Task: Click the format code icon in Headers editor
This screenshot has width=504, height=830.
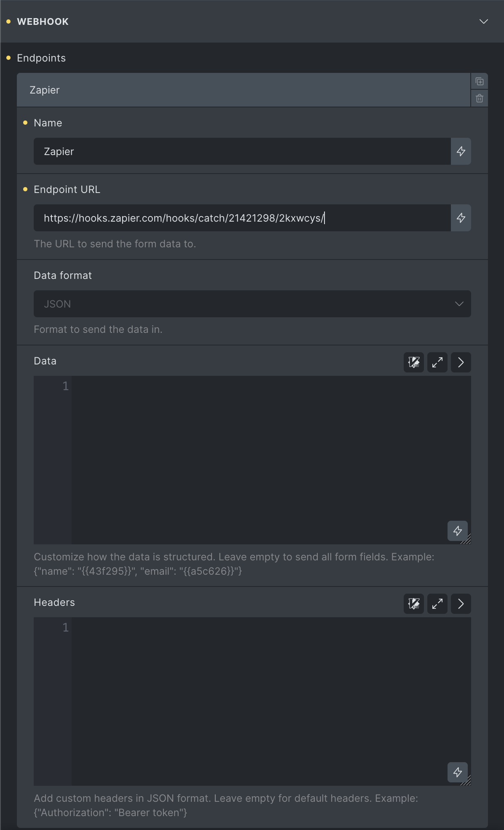Action: pyautogui.click(x=413, y=604)
